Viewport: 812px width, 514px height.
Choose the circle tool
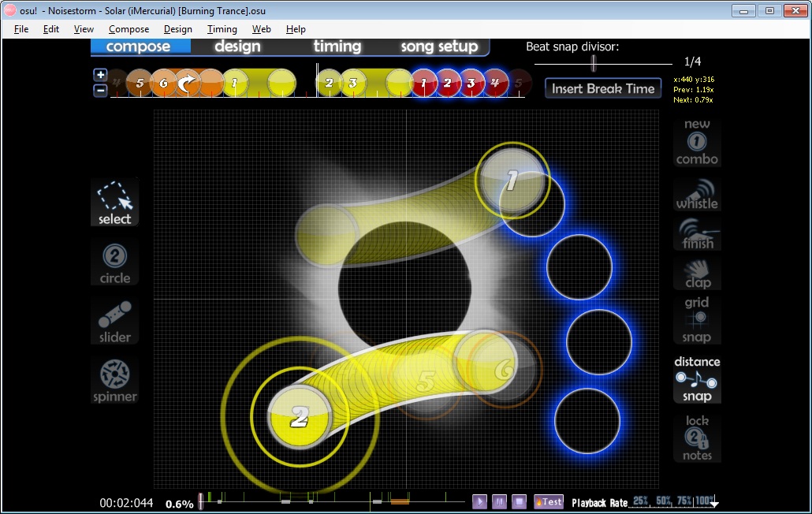(x=114, y=263)
